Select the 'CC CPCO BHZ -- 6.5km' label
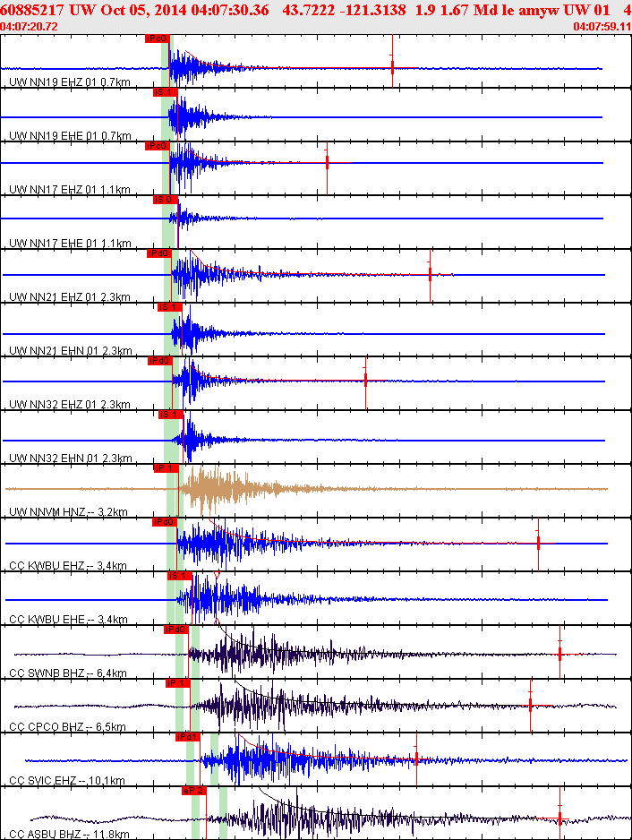The height and width of the screenshot is (840, 632). (67, 726)
